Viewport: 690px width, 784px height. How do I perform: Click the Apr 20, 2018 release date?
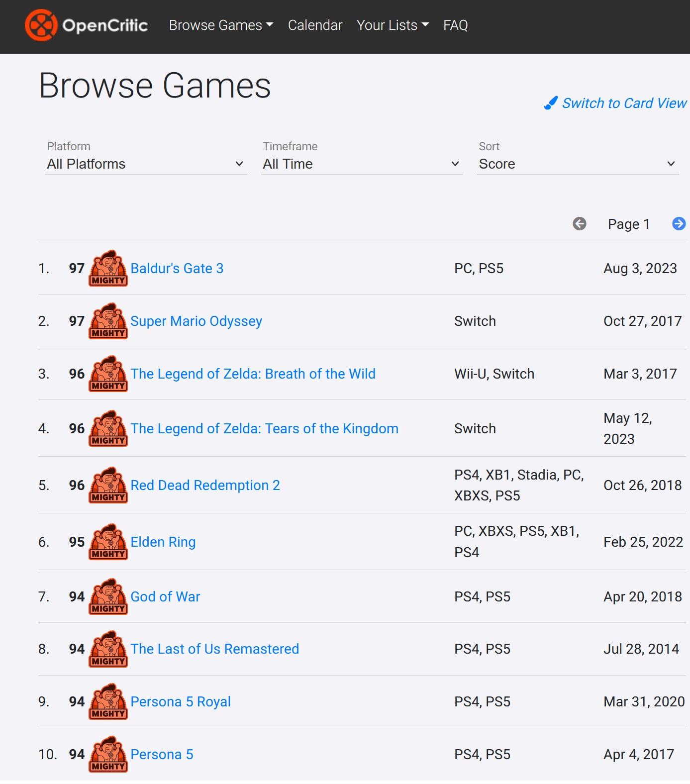[x=642, y=596]
